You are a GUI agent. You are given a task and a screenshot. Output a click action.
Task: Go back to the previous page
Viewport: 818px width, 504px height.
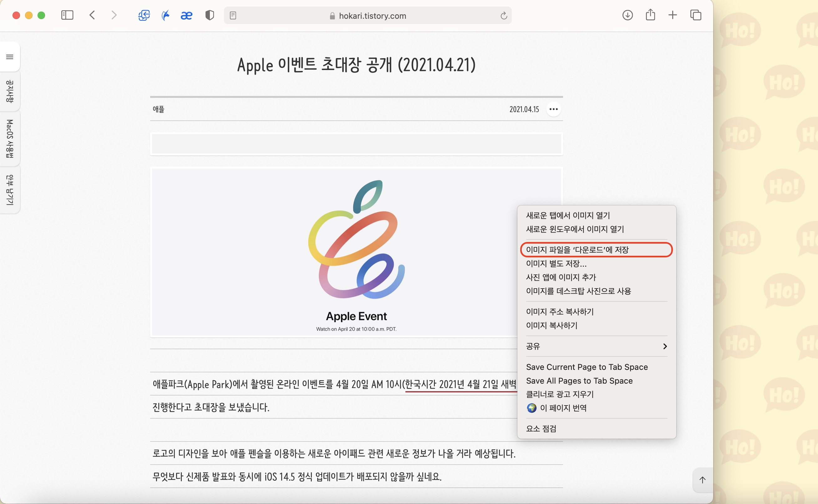coord(92,15)
